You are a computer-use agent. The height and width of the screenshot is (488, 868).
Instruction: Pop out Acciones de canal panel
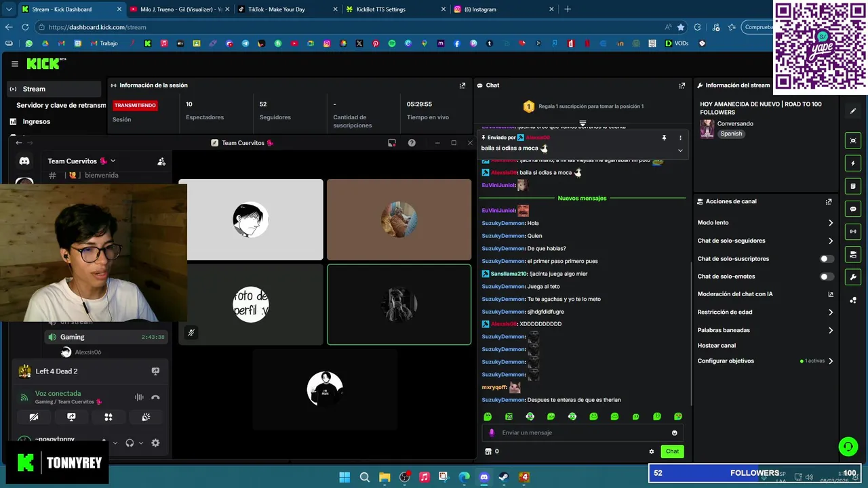[x=829, y=201]
